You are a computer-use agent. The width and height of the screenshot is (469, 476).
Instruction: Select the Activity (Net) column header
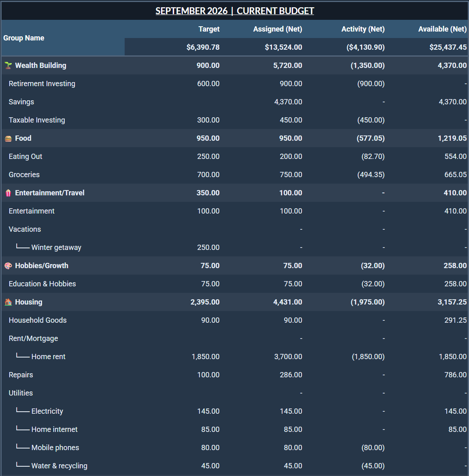[363, 29]
